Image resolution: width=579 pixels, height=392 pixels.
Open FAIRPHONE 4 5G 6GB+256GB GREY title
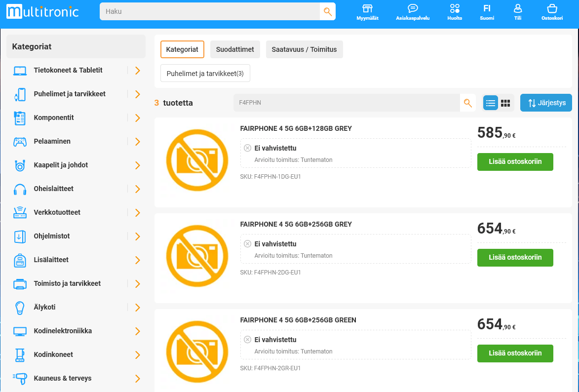pos(296,224)
